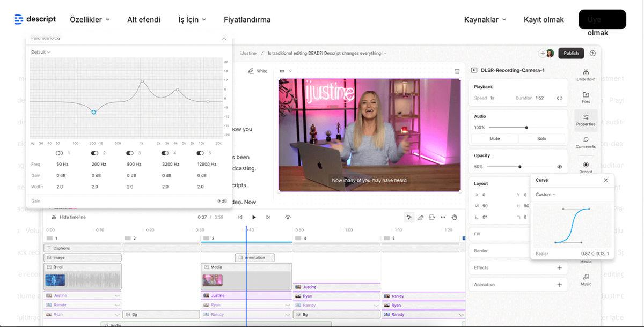This screenshot has width=644, height=327.
Task: Open the Özellikler dropdown menu
Action: 90,19
